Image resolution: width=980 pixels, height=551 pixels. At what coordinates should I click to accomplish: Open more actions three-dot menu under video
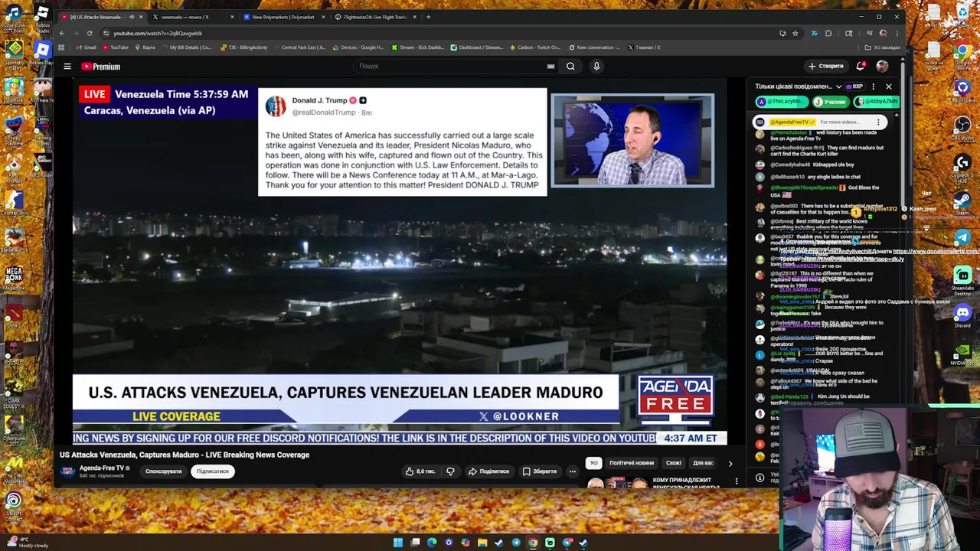(572, 471)
